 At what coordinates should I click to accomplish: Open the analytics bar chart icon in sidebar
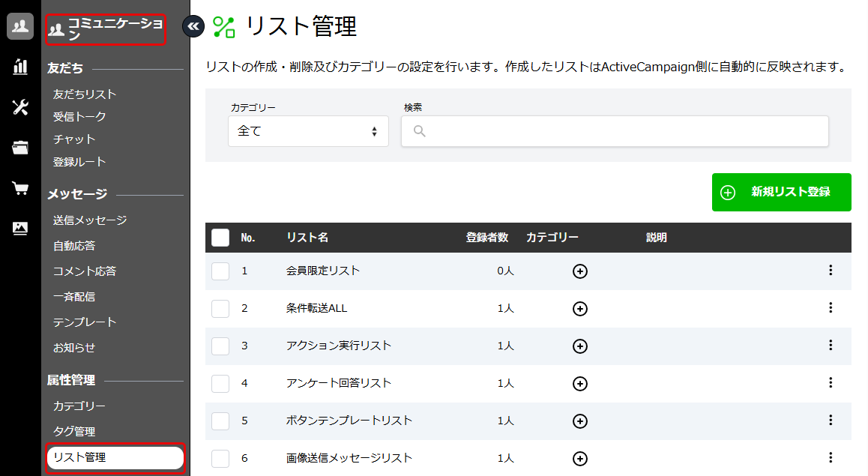coord(19,67)
